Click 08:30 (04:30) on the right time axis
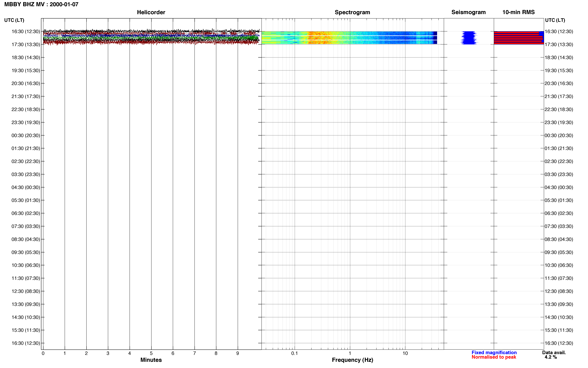 point(559,239)
